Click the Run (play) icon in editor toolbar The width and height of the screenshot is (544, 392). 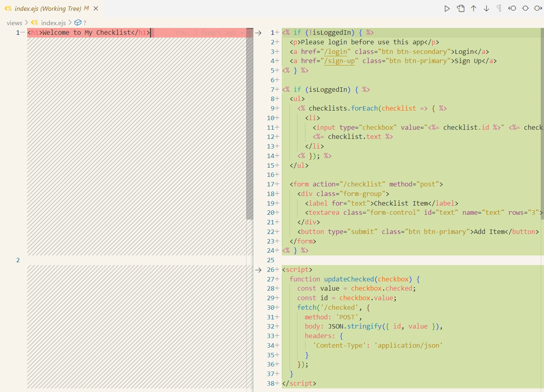pos(447,8)
